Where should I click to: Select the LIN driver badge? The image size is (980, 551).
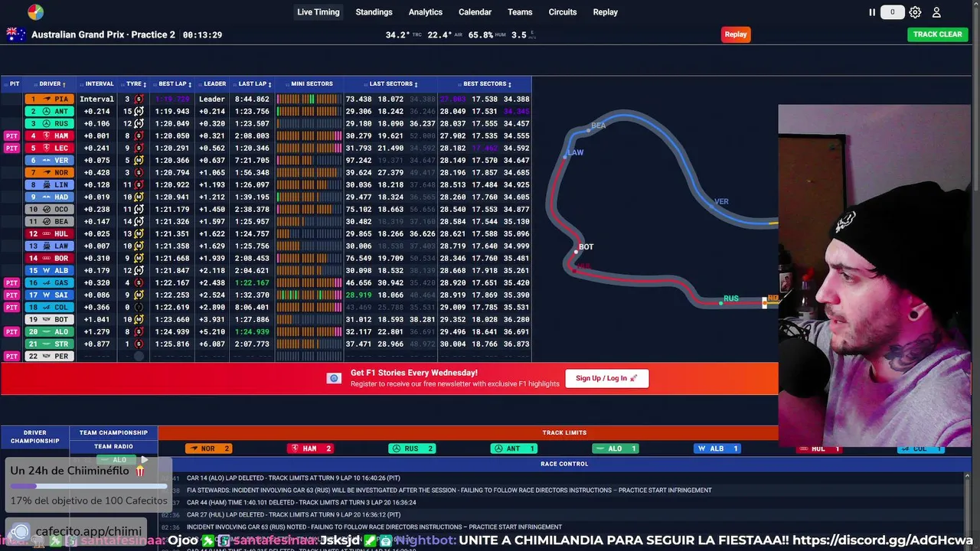[x=50, y=185]
